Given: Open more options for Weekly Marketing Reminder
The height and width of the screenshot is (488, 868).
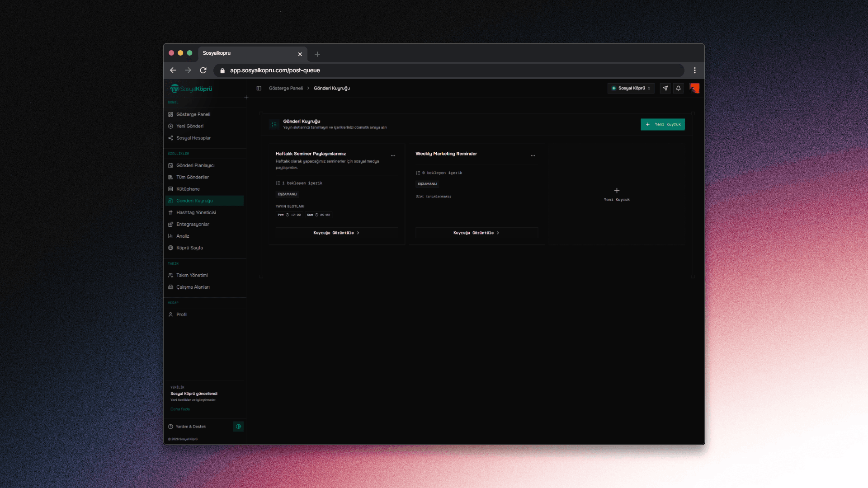Looking at the screenshot, I should pos(533,155).
